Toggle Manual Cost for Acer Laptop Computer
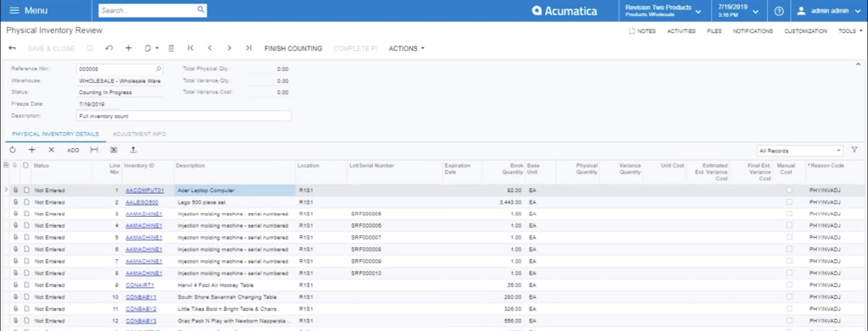868x331 pixels. (789, 190)
